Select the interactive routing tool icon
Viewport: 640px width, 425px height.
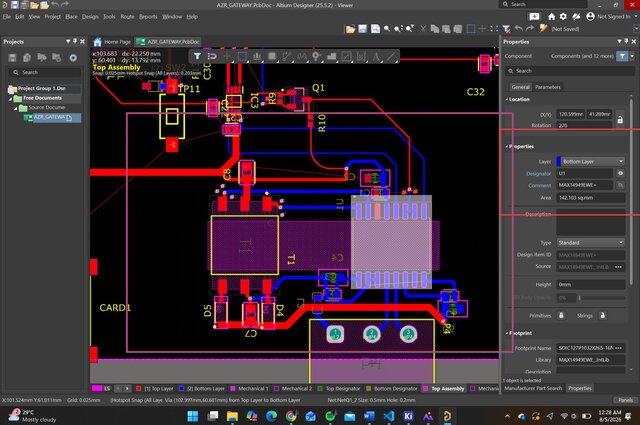(x=287, y=56)
